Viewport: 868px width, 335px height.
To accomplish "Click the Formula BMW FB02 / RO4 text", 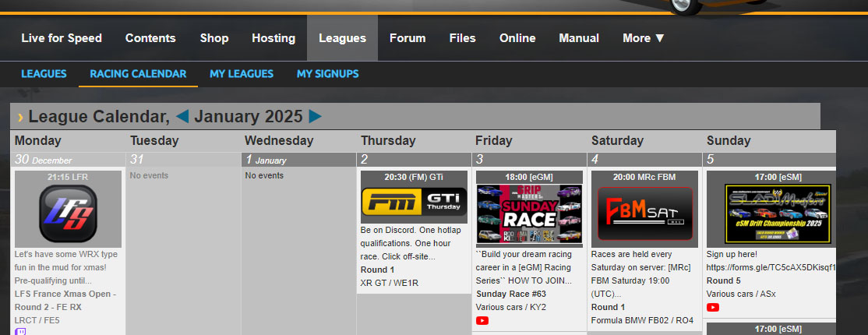I will click(642, 321).
